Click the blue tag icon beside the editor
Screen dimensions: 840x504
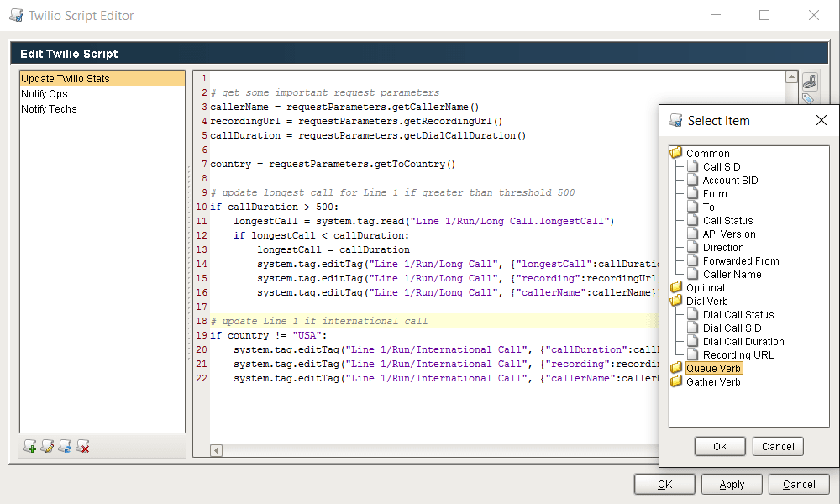(x=808, y=98)
